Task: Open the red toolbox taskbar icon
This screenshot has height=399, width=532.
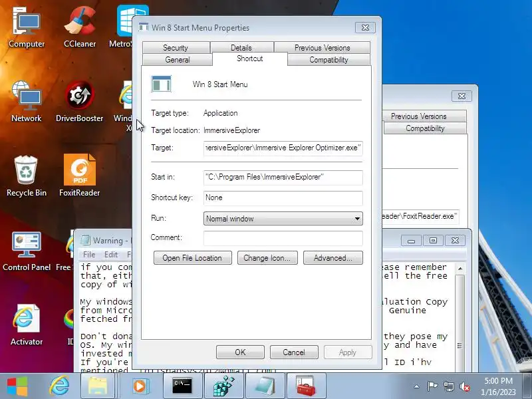Action: pos(306,386)
